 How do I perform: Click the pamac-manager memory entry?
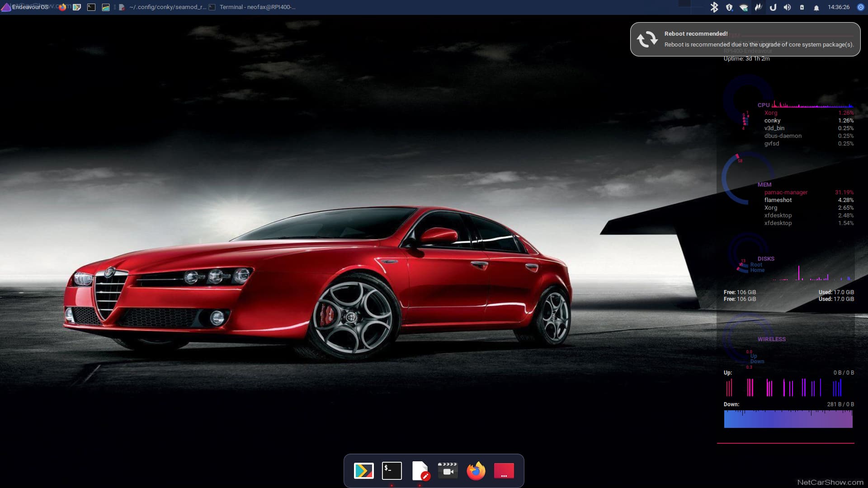[x=786, y=192]
